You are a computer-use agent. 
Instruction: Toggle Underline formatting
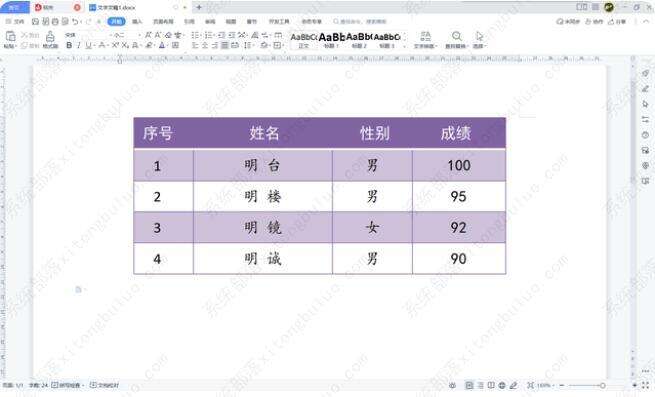pos(88,46)
